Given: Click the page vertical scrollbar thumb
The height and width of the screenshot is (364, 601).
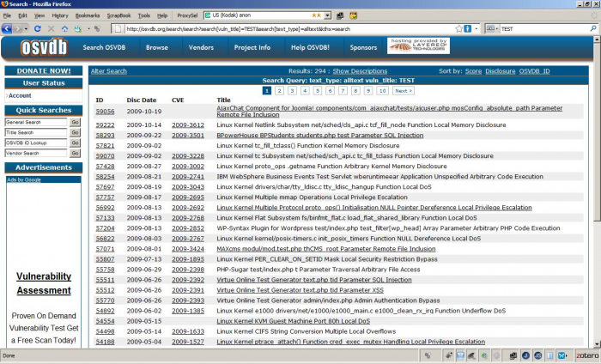Looking at the screenshot, I should 597,131.
